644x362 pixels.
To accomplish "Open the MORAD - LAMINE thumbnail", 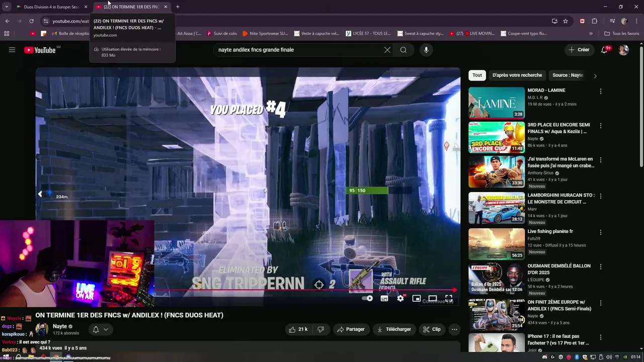I will [497, 103].
